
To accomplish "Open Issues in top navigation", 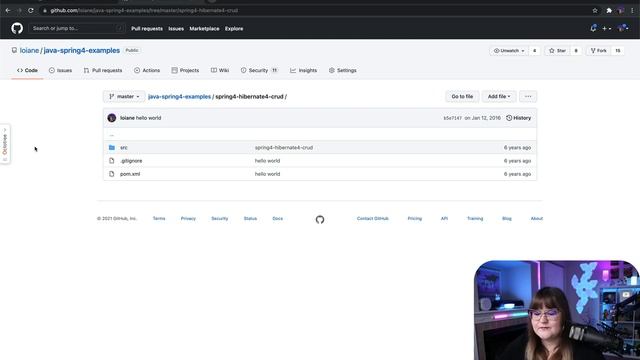I will 176,29.
